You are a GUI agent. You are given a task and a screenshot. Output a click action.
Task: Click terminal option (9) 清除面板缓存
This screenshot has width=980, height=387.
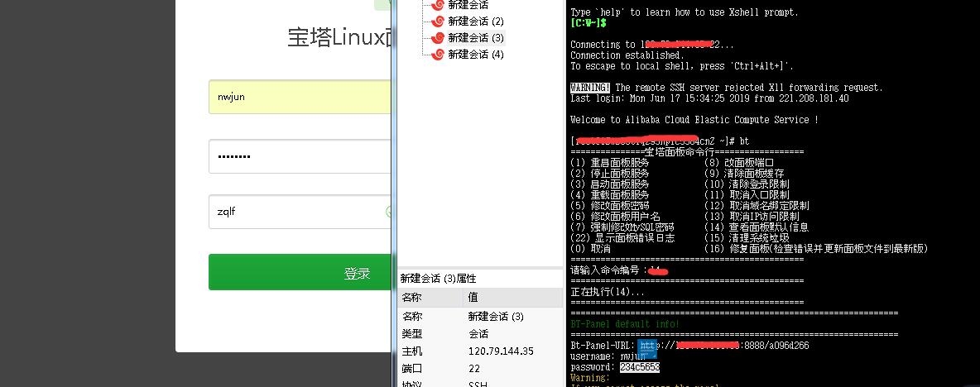(744, 173)
